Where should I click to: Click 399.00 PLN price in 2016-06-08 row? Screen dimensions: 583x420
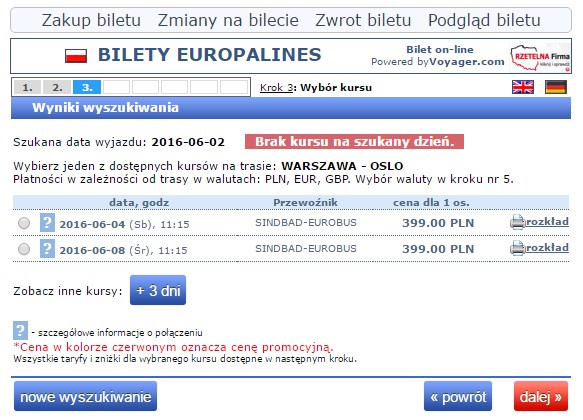point(438,249)
